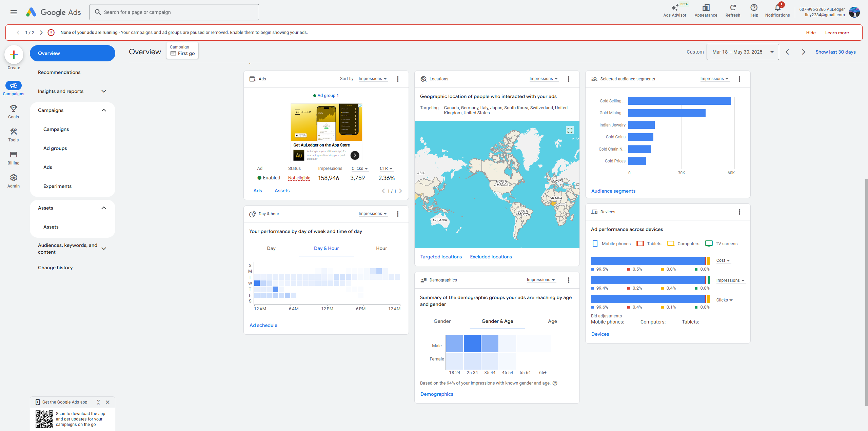Close the Get Google Ads app panel

pos(107,402)
